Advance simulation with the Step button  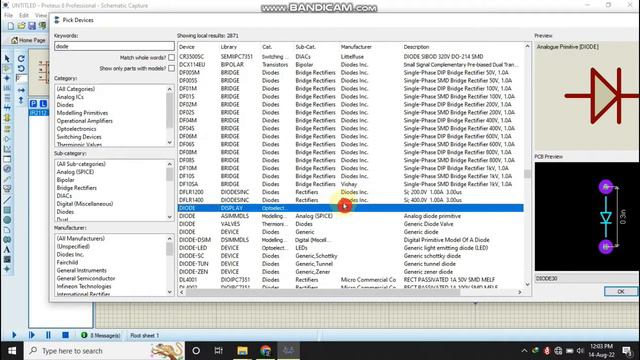[31, 335]
